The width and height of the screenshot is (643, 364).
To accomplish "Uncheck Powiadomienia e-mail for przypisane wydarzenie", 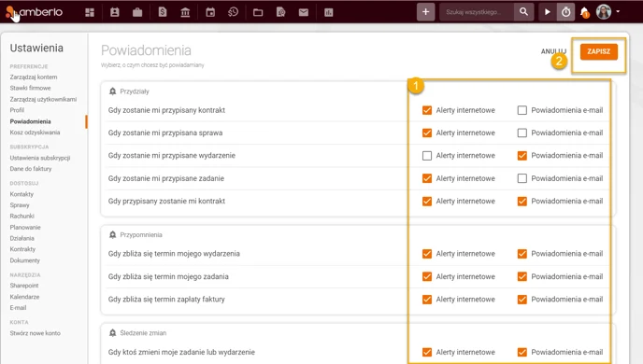I will pyautogui.click(x=522, y=156).
